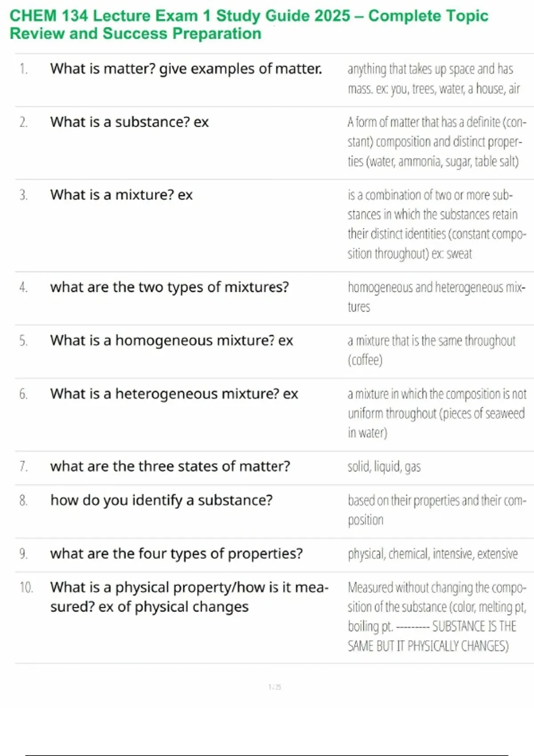The width and height of the screenshot is (534, 756).
Task: Select the "physical, chemical, intensive, extensive" answer
Action: click(x=433, y=554)
